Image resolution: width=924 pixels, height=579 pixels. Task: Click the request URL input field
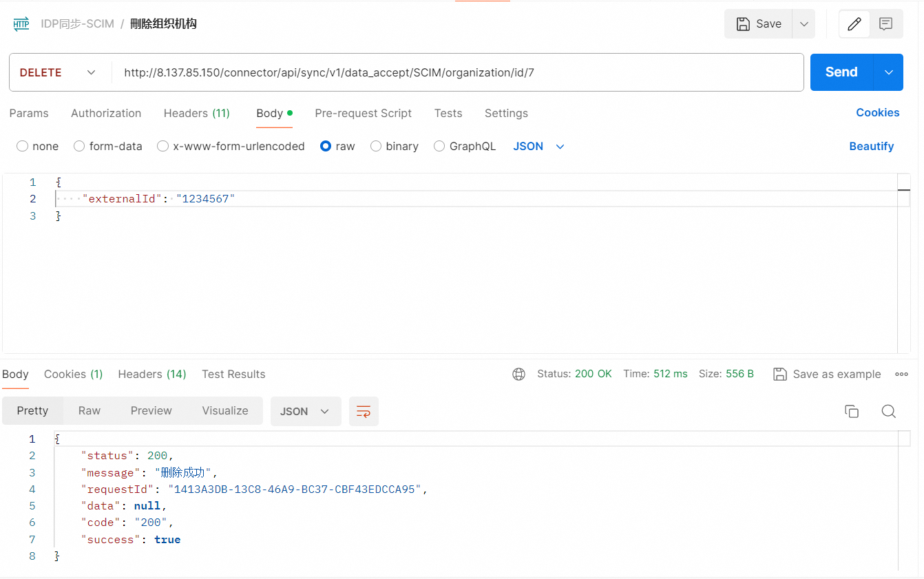[x=458, y=72]
